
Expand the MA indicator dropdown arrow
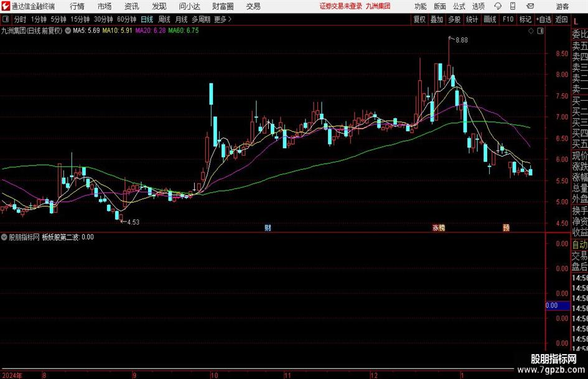[68, 30]
